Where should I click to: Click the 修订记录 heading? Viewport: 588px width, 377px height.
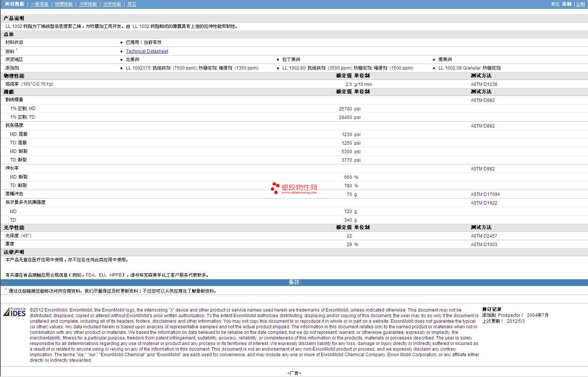coord(492,309)
